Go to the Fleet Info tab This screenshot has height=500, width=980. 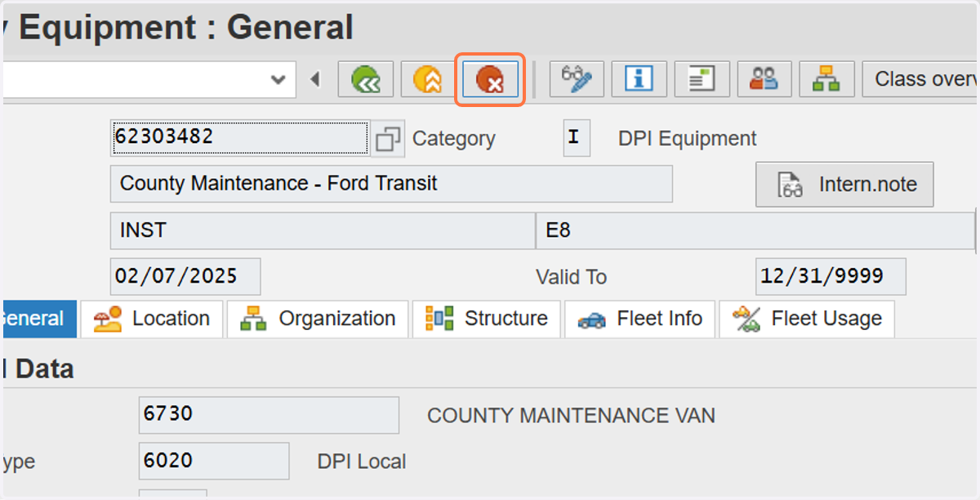click(x=640, y=319)
